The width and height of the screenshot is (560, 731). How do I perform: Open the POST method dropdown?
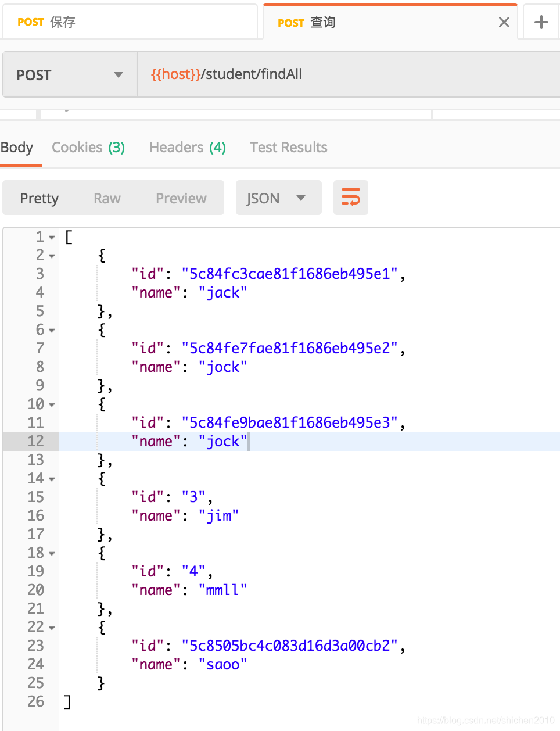[x=70, y=74]
